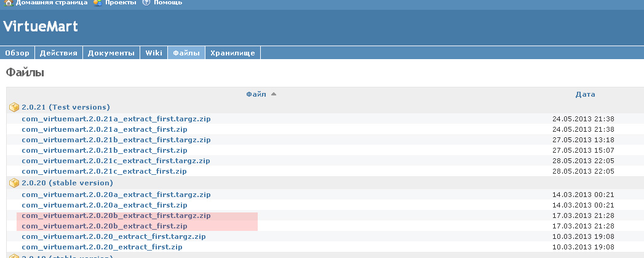This screenshot has width=644, height=258.
Task: Go to the Wiki tab
Action: point(154,54)
